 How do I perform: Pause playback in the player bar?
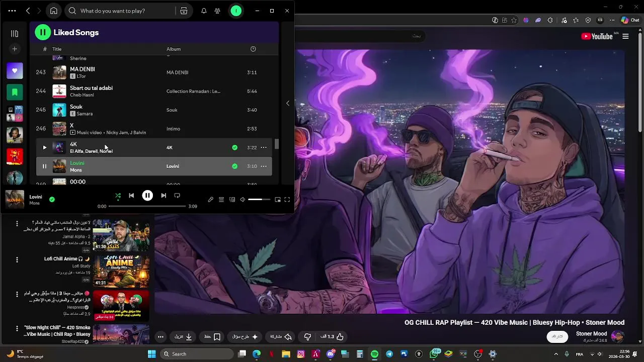[147, 196]
